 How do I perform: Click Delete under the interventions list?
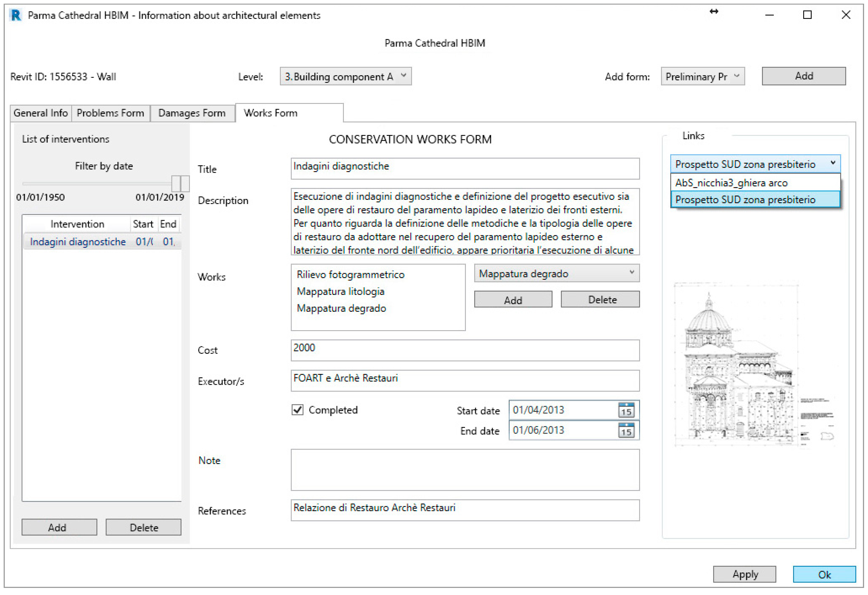pyautogui.click(x=143, y=527)
